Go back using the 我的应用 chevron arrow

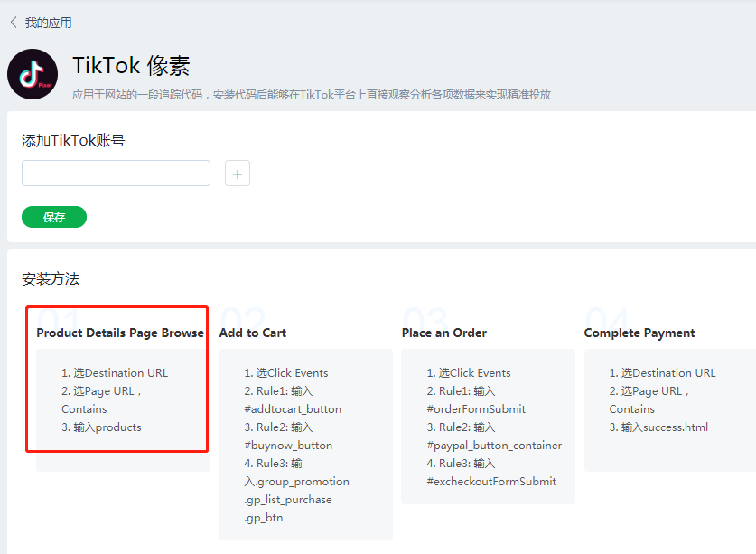(14, 23)
